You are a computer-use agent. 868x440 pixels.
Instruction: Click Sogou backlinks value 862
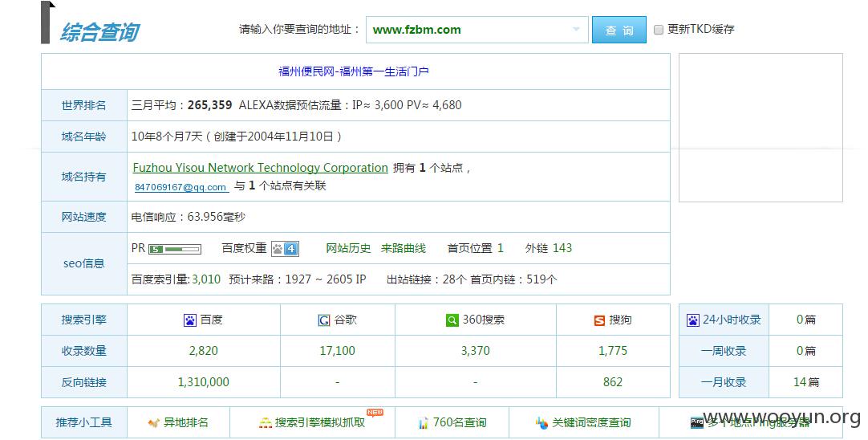[613, 382]
